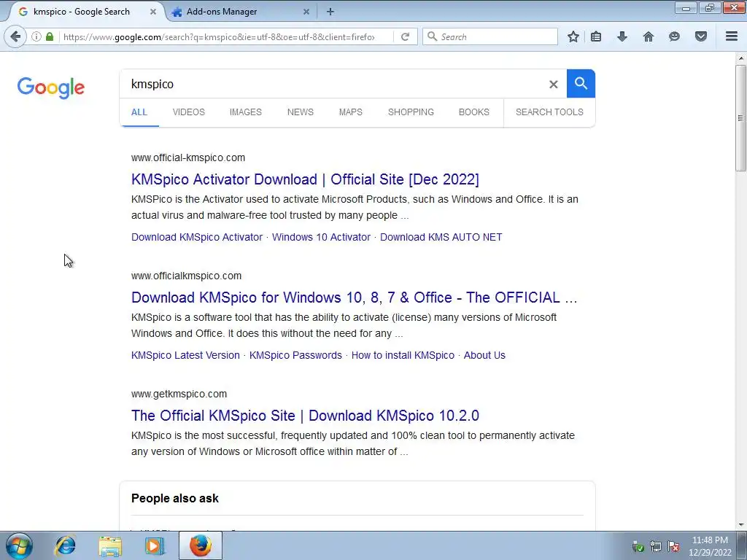Screen dimensions: 747x560
Task: Switch to IMAGES results
Action: pos(245,112)
